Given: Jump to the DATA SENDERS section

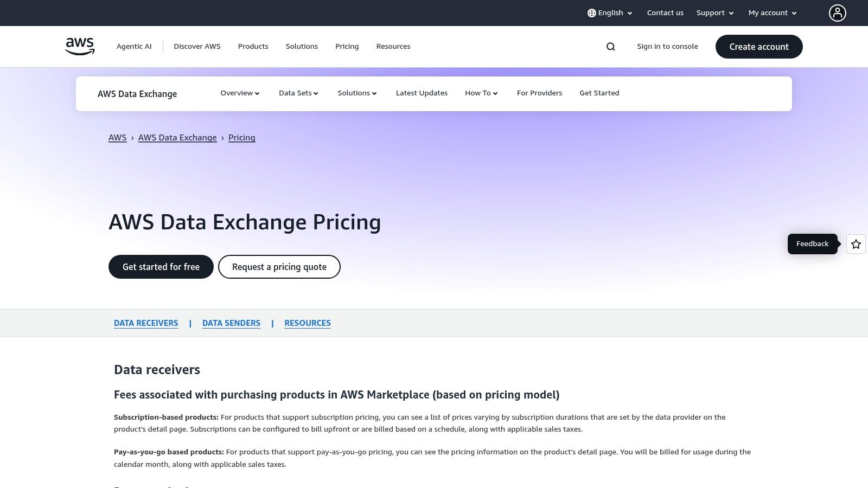Looking at the screenshot, I should 231,323.
